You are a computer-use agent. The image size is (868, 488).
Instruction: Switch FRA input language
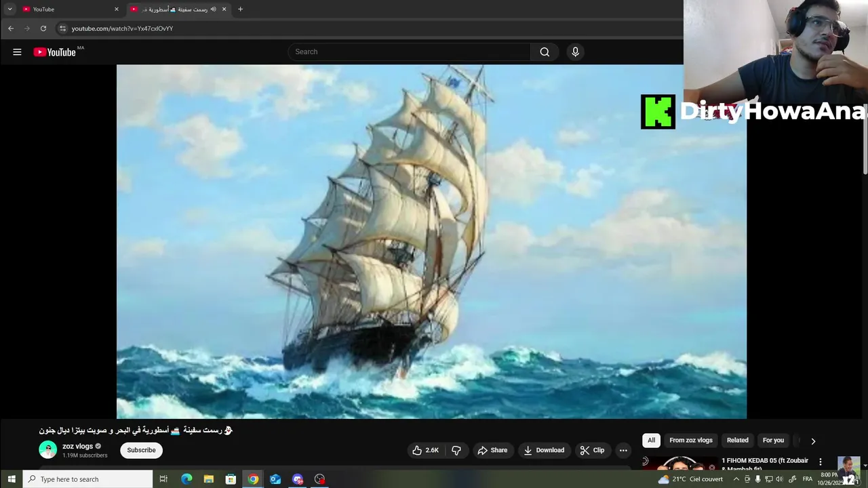click(x=808, y=479)
